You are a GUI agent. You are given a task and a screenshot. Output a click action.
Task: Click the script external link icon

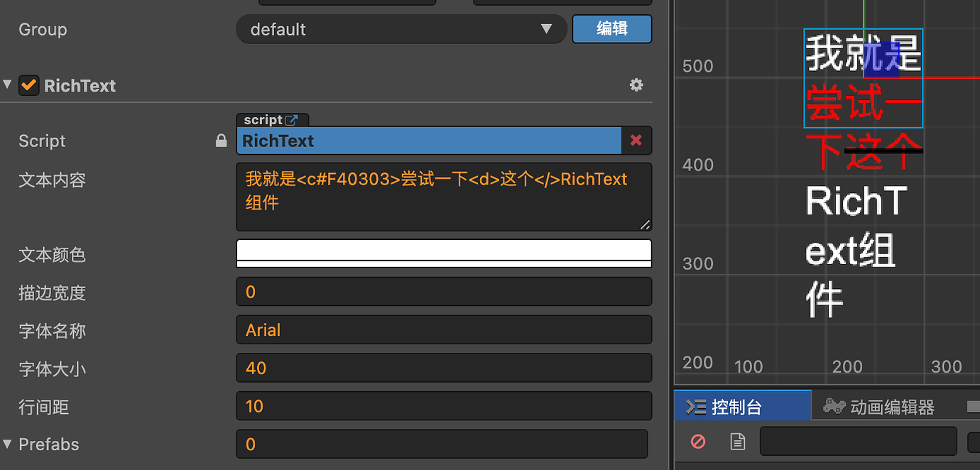click(291, 120)
